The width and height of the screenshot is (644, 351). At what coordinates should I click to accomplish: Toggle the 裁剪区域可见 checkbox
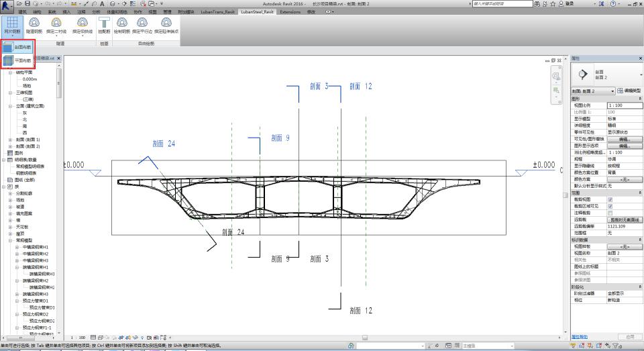[x=609, y=206]
